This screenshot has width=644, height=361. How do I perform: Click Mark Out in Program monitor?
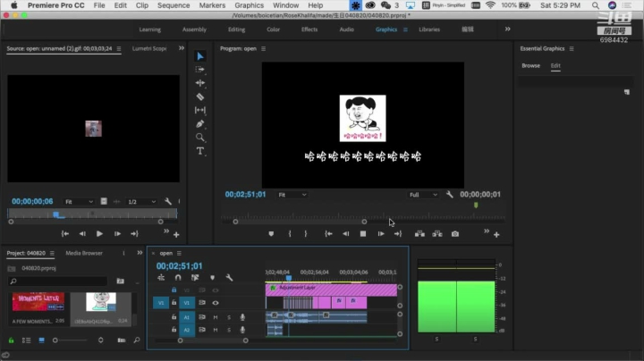[306, 234]
